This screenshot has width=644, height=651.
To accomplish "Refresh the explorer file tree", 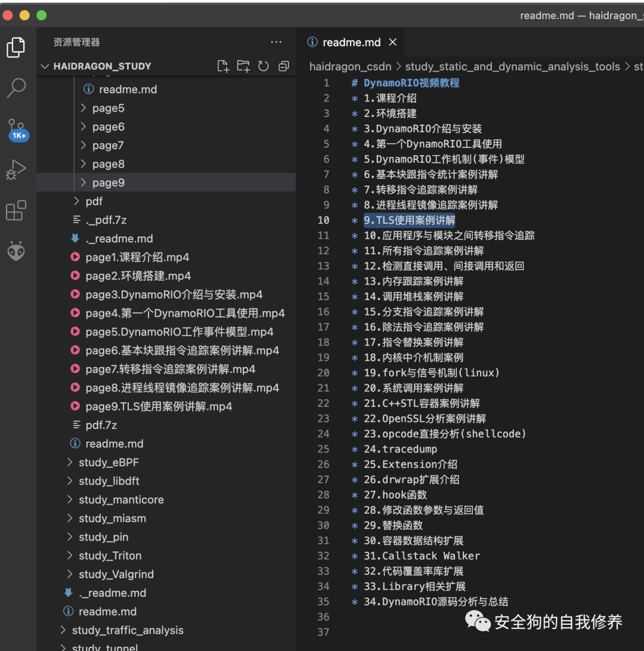I will (x=264, y=66).
